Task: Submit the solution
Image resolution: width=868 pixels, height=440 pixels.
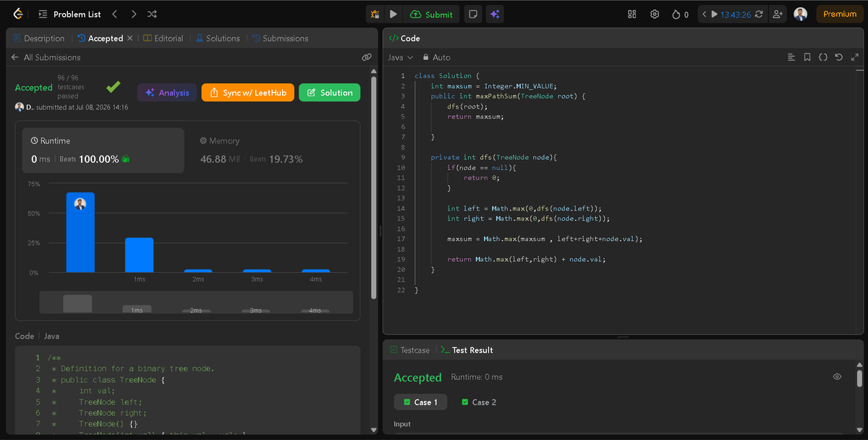Action: (x=432, y=14)
